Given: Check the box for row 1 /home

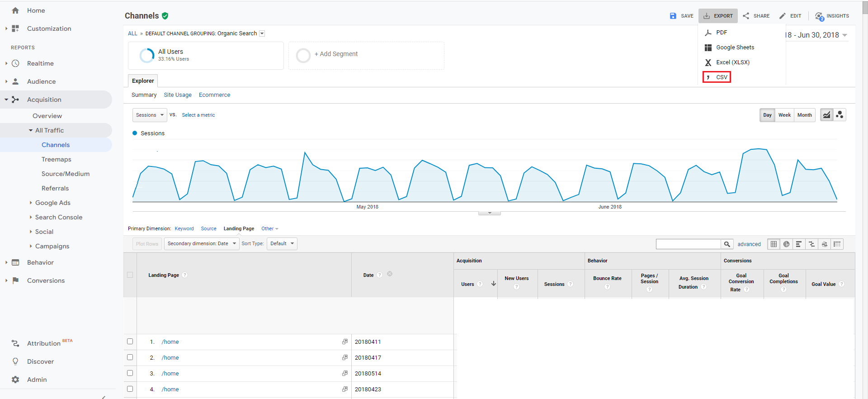Looking at the screenshot, I should [x=130, y=342].
